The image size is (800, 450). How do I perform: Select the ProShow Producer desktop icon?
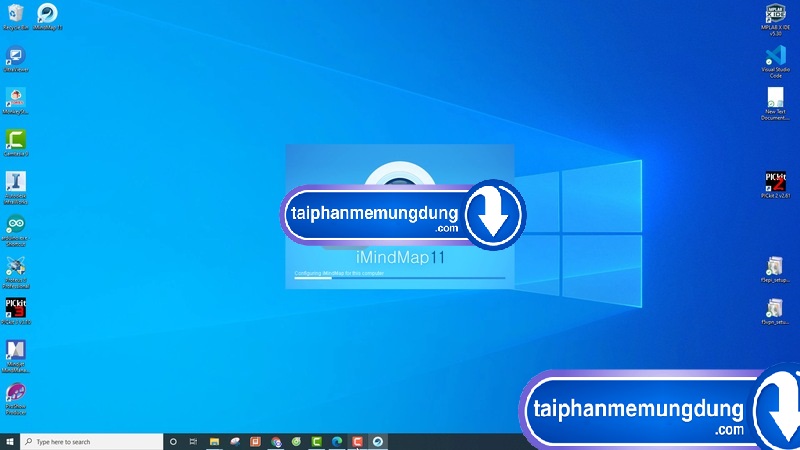(x=15, y=399)
